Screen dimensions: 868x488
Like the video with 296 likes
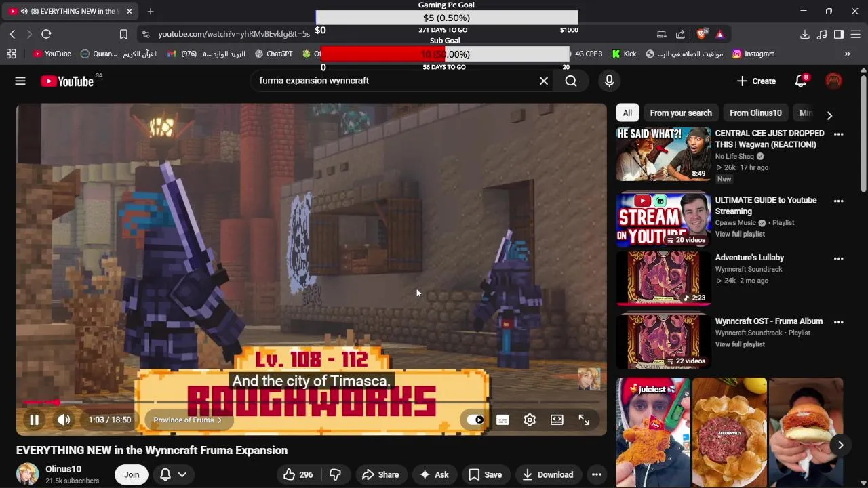pos(298,475)
